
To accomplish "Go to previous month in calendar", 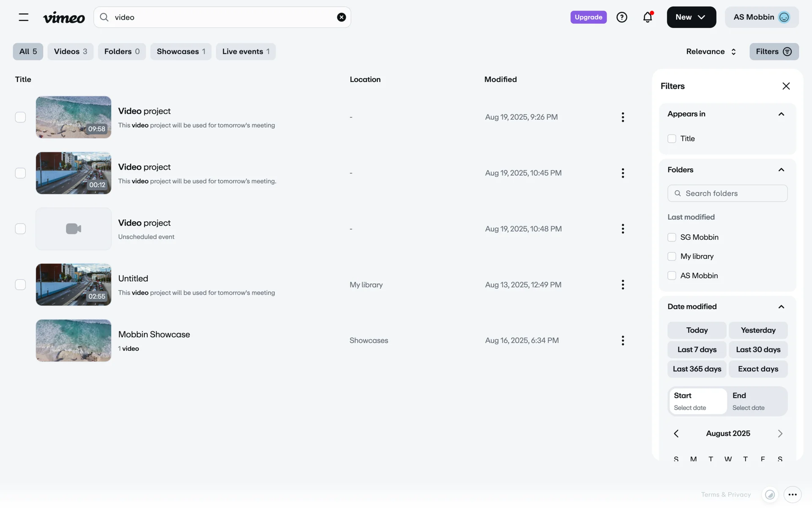I will pyautogui.click(x=676, y=433).
